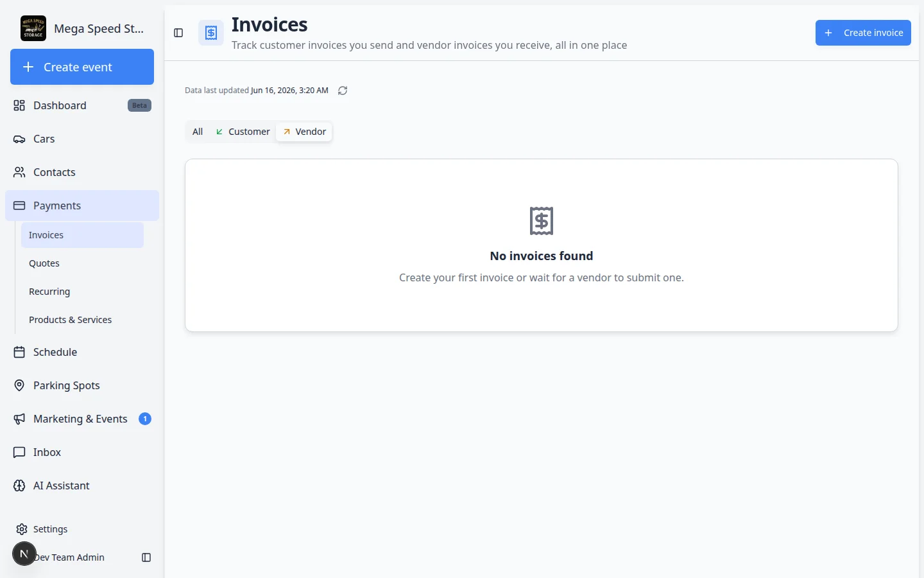Open the Quotes submenu item

pyautogui.click(x=82, y=263)
